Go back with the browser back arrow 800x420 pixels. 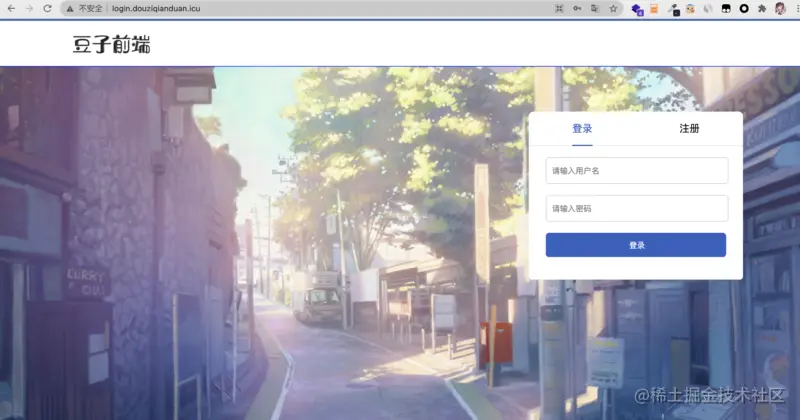click(x=11, y=9)
